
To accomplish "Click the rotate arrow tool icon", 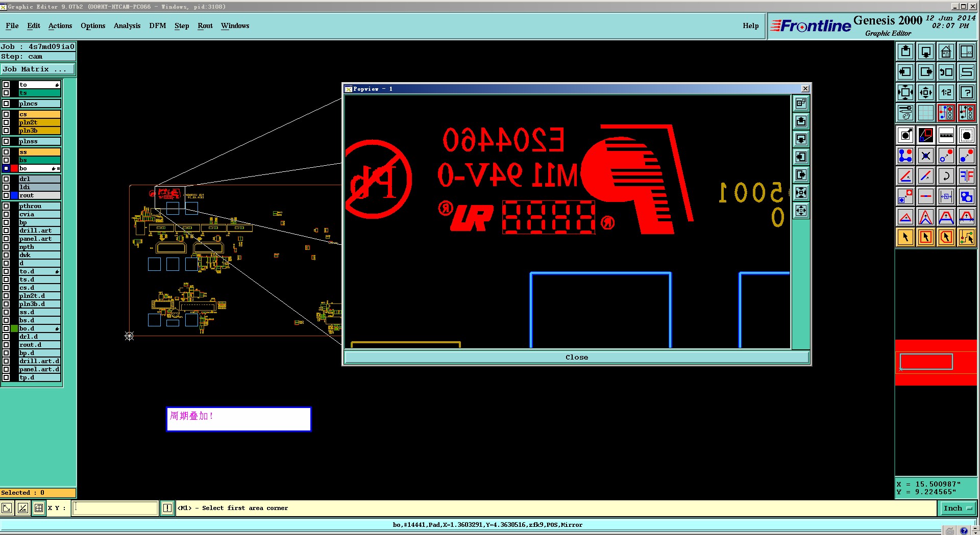I will (946, 176).
